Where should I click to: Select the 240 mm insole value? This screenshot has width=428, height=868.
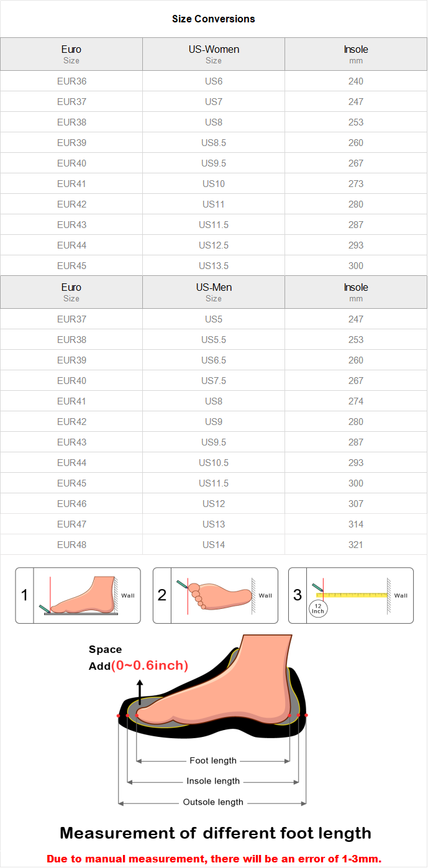point(356,81)
